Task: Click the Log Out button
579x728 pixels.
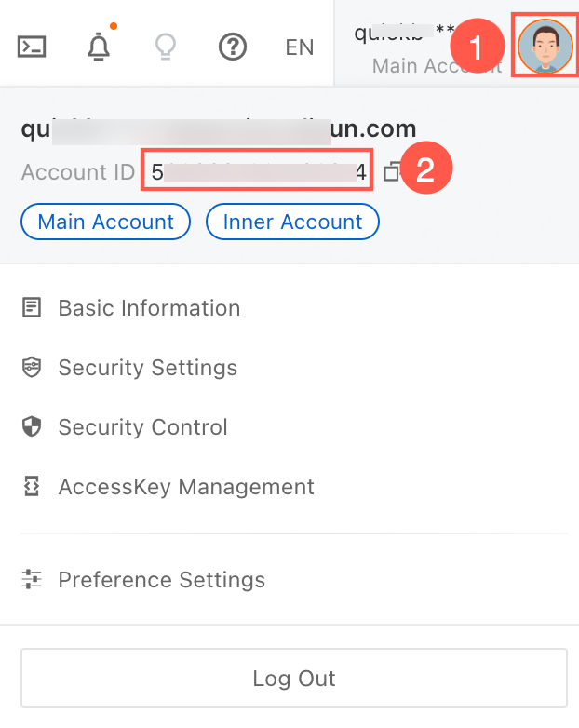Action: coord(294,678)
